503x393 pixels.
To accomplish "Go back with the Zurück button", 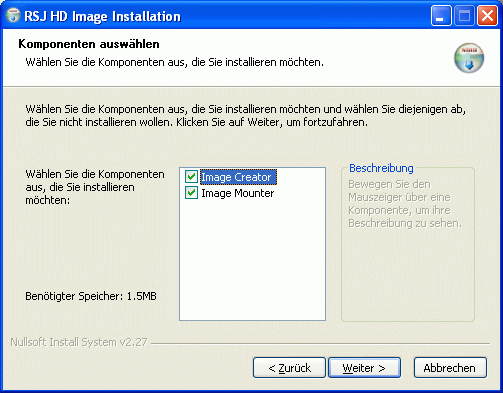I will click(289, 368).
